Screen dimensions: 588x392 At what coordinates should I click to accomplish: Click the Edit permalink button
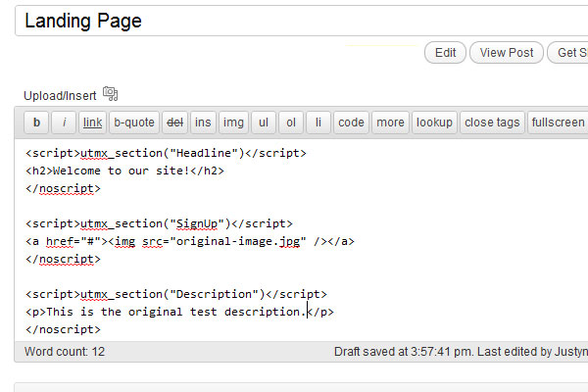[445, 53]
